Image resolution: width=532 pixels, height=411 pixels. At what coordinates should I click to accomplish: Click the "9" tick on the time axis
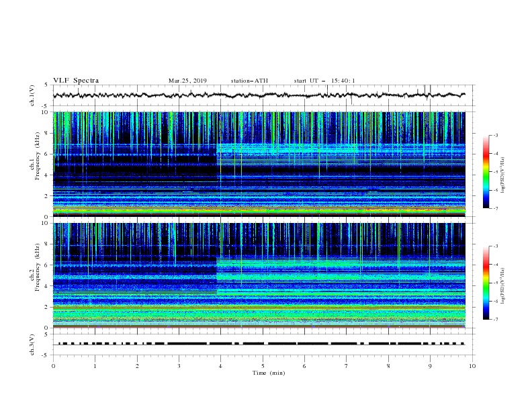click(431, 366)
